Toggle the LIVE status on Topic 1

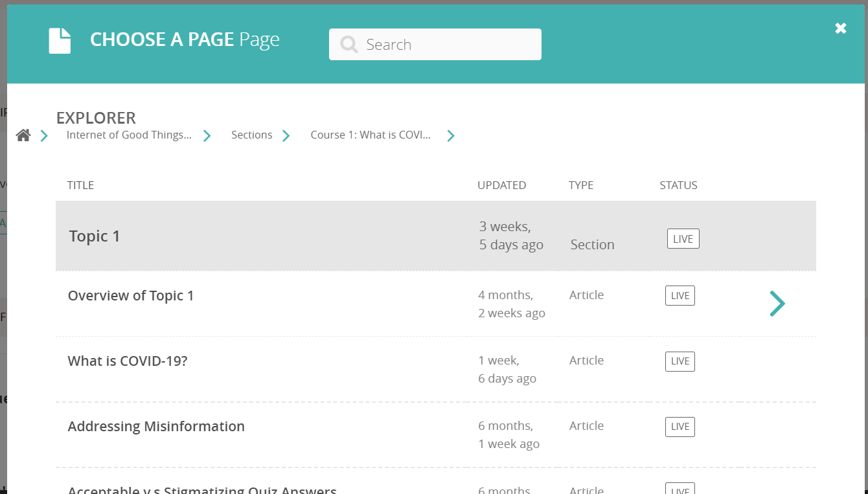[683, 238]
